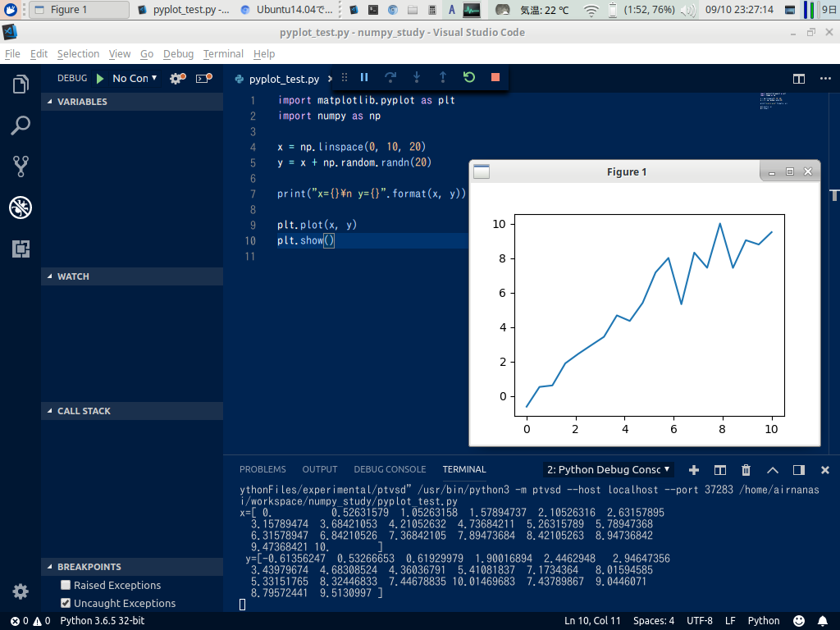Step out in debug toolbar
Screen dimensions: 840x630
[x=442, y=78]
